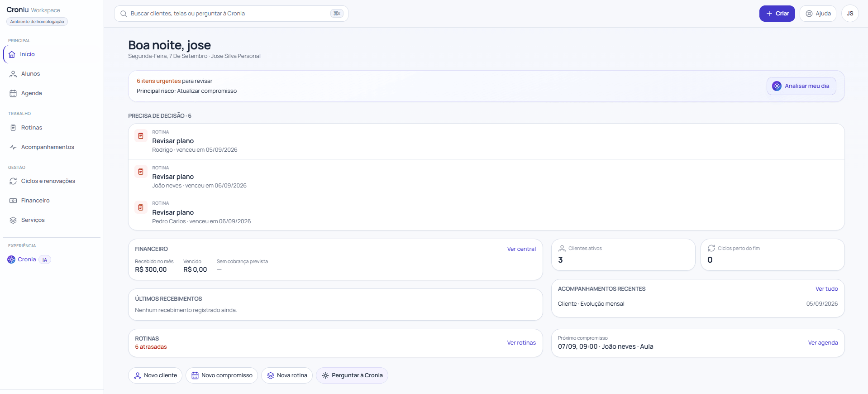Click the Ambiente de homologação badge

click(x=37, y=22)
